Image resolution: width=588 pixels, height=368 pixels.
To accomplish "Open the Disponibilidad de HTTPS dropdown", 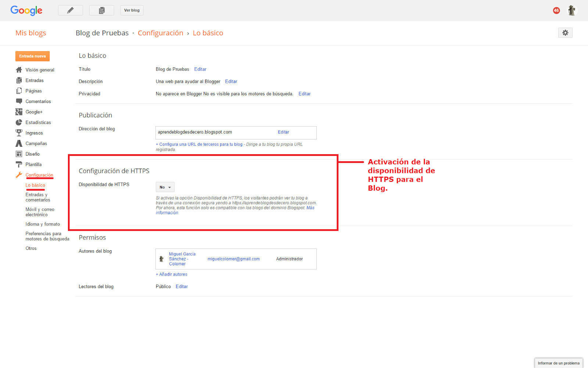I will pyautogui.click(x=165, y=187).
